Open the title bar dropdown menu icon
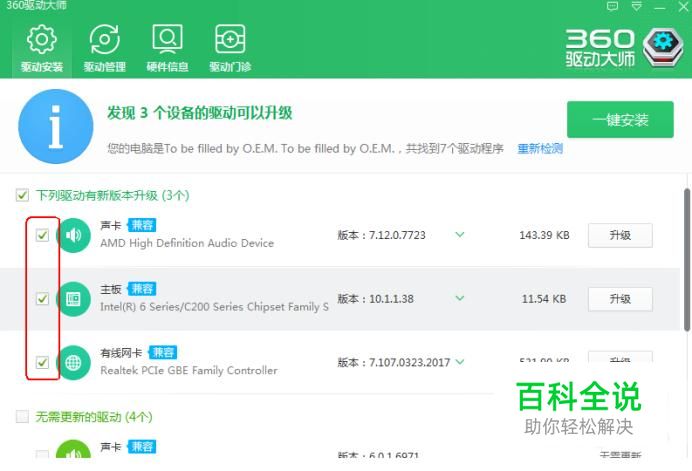692x471 pixels. 636,6
